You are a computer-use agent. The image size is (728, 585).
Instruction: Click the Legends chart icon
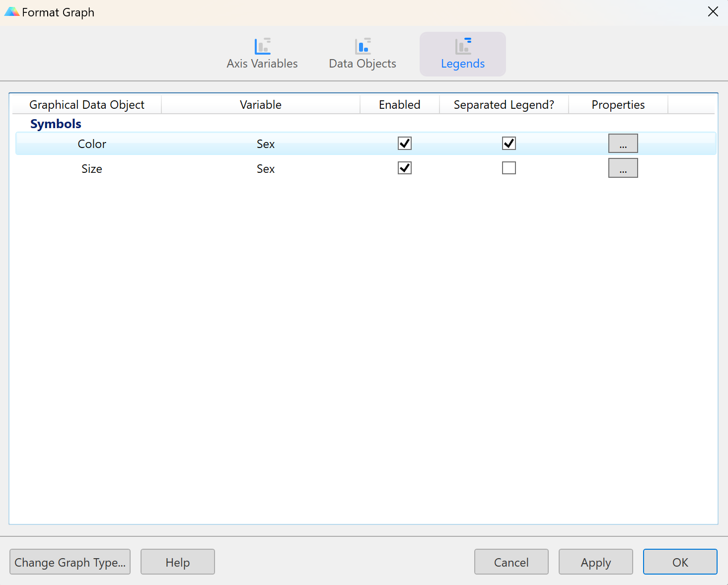463,46
